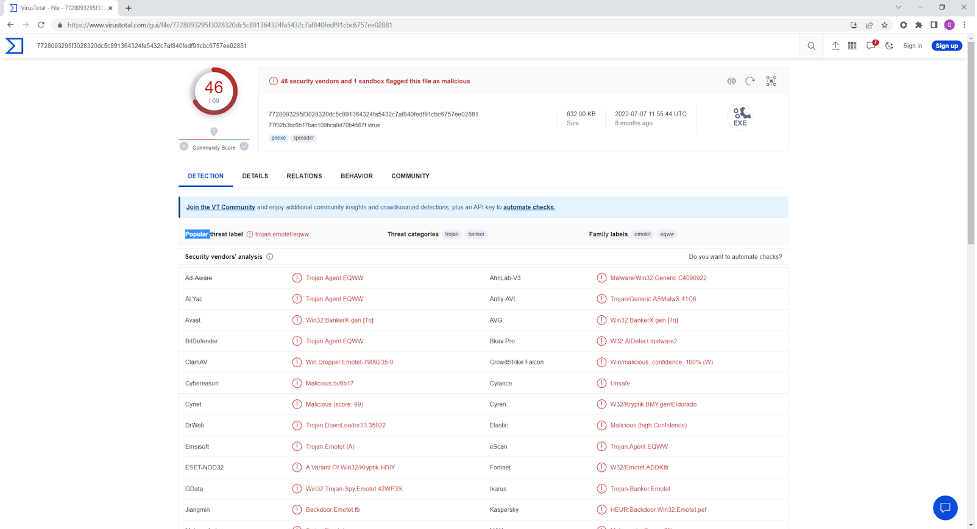Click the peexe tag chip
977x529 pixels.
pos(279,138)
